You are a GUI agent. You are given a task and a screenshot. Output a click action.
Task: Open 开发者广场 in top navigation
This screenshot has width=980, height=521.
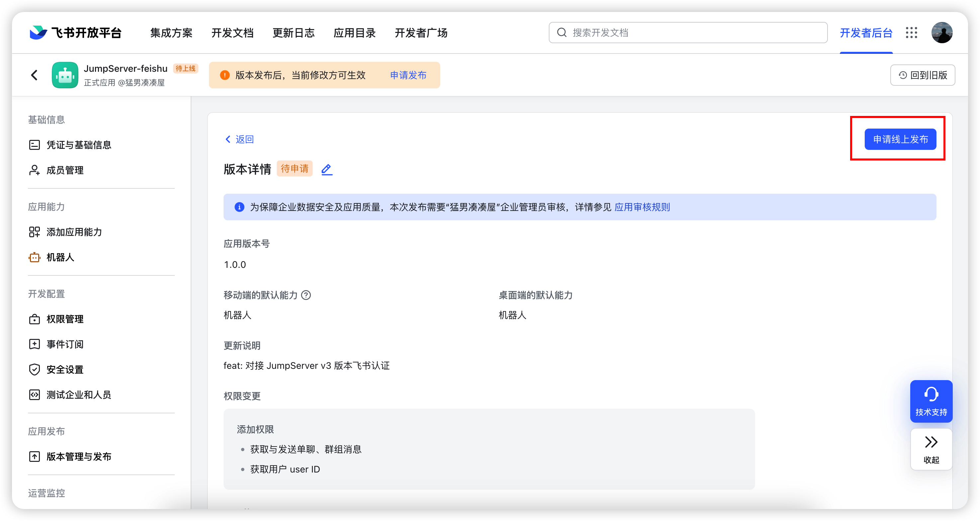click(421, 33)
